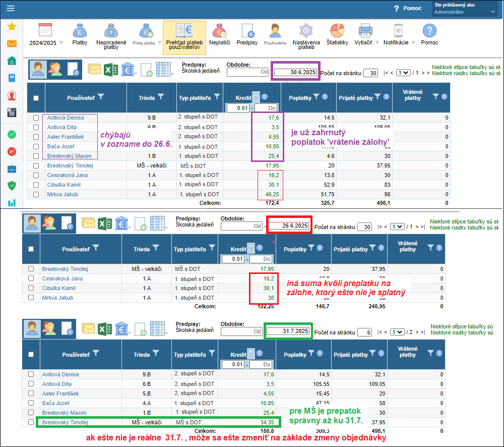Open Trieda column filter in 30.6.2025 table
The height and width of the screenshot is (447, 504).
pos(161,96)
